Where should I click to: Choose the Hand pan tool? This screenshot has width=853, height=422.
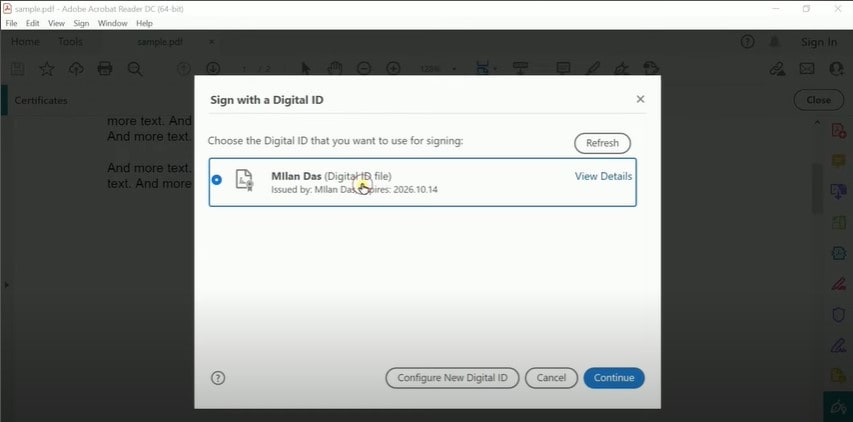click(334, 69)
